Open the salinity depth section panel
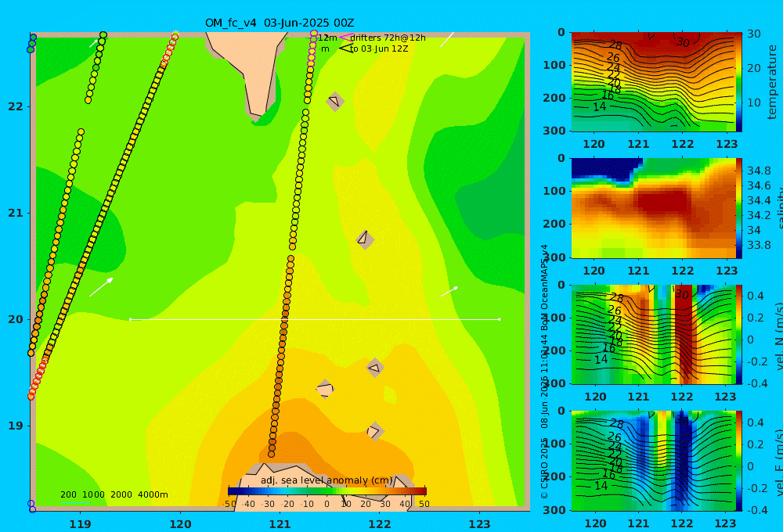 [x=652, y=208]
